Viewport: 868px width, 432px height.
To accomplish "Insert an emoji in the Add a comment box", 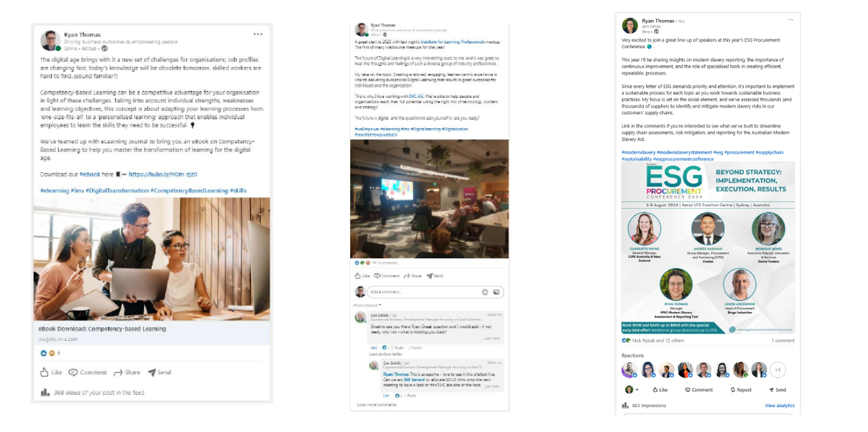I will 485,292.
